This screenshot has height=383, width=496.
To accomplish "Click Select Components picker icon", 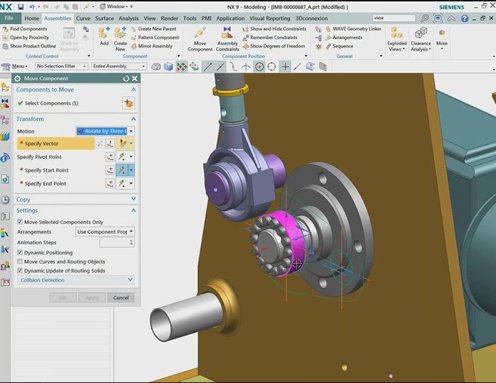I will 128,103.
